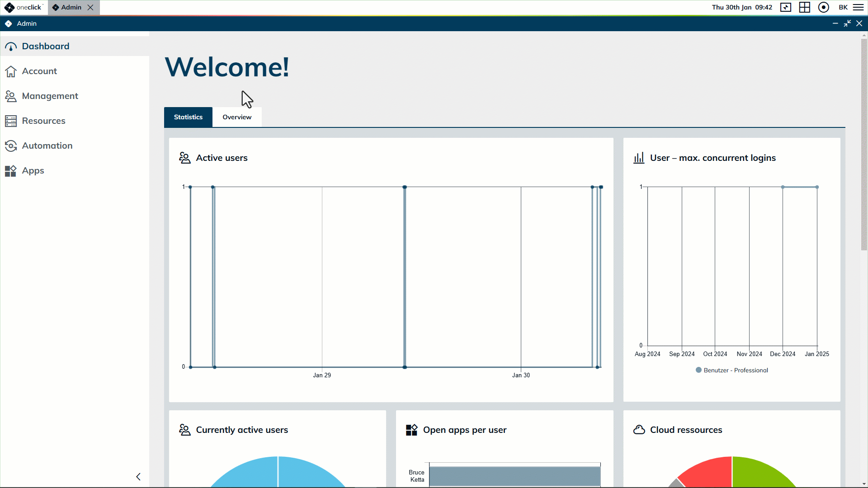Open the hamburger menu at top right

click(x=859, y=7)
